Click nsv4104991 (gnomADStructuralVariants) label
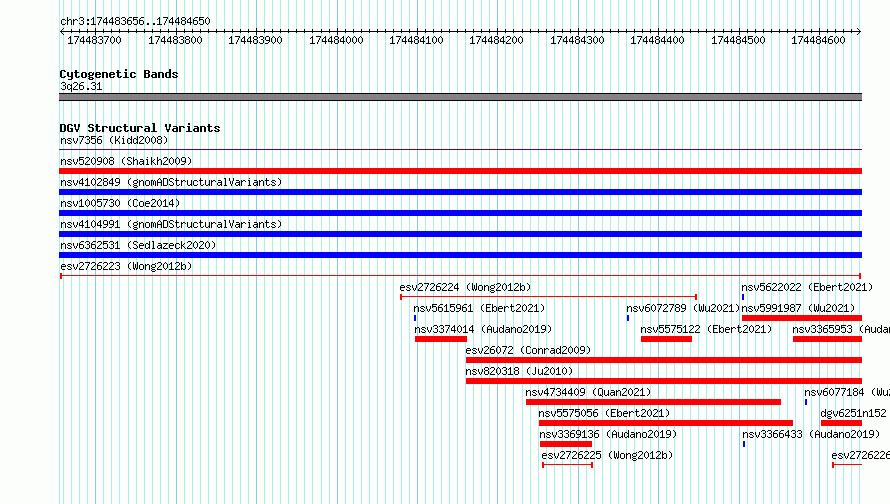Screen dimensions: 890x504 [x=171, y=224]
